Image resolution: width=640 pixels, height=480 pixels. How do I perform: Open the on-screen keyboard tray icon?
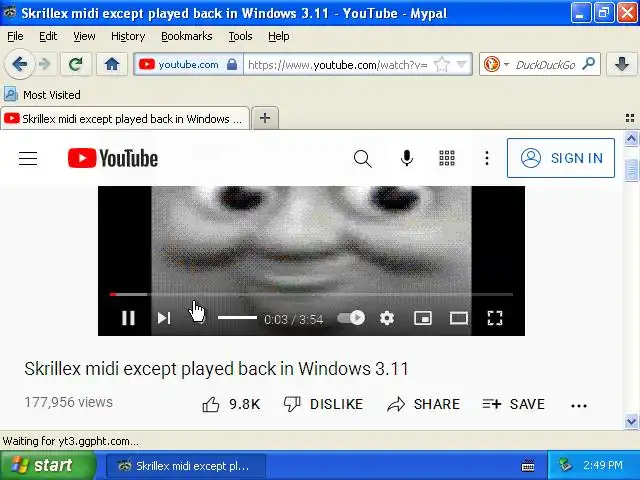click(528, 465)
